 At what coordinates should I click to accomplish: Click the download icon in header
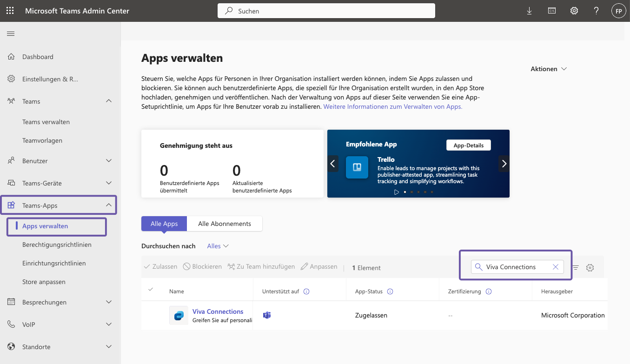coord(529,11)
